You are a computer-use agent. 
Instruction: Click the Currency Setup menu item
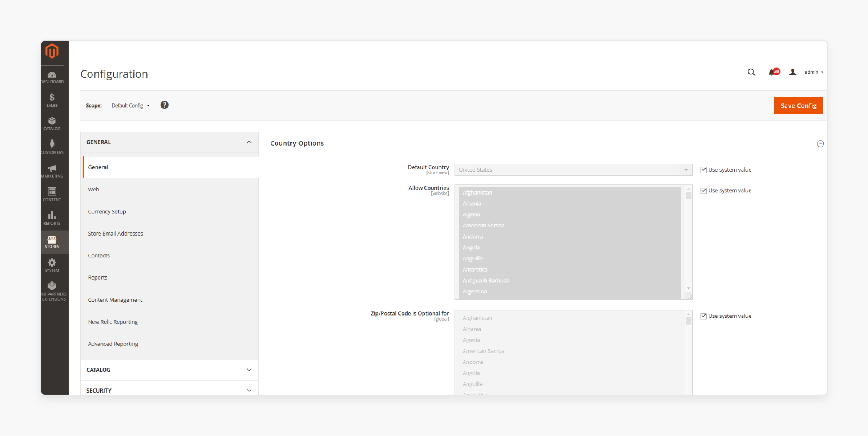[107, 211]
